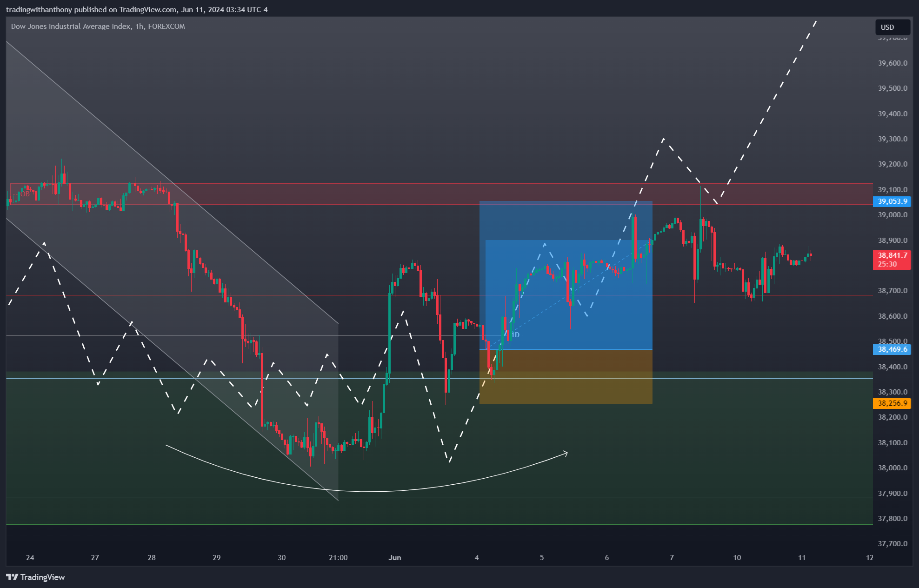Click the 39,100.0 price axis label
This screenshot has width=919, height=588.
point(892,190)
